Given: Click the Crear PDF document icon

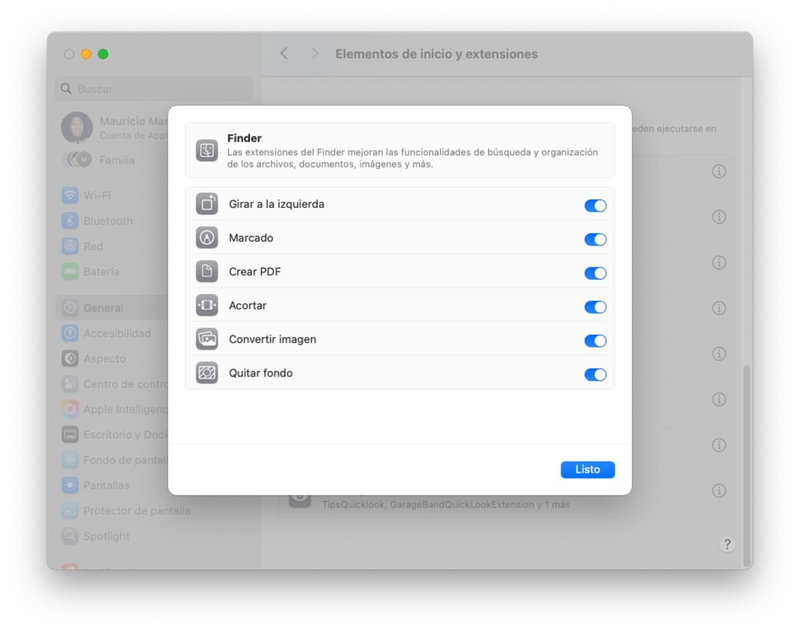Looking at the screenshot, I should [x=207, y=271].
